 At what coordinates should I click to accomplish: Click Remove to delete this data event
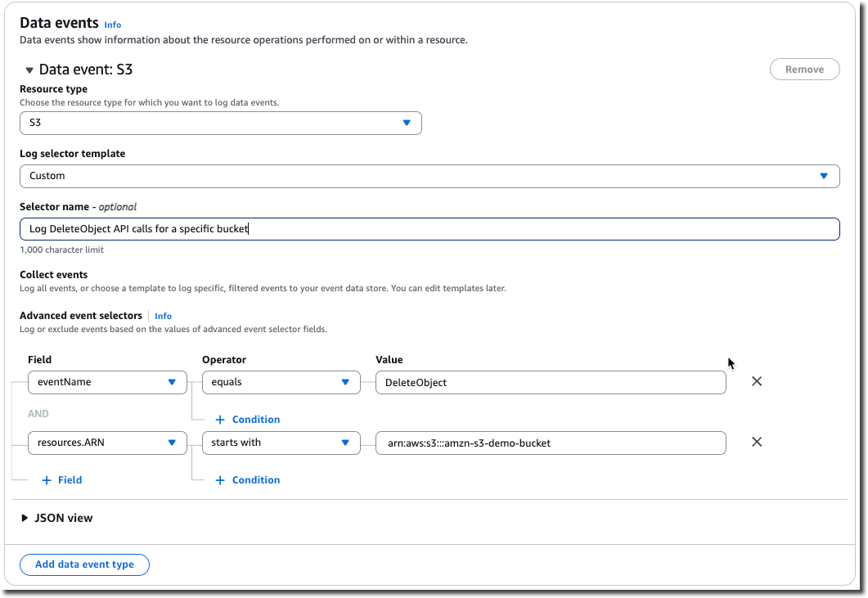(804, 69)
